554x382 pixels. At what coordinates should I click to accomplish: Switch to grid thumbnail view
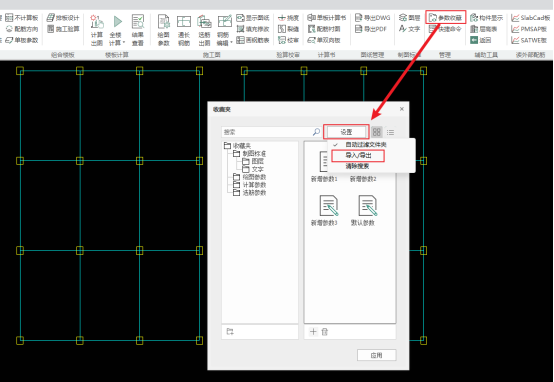pos(377,132)
